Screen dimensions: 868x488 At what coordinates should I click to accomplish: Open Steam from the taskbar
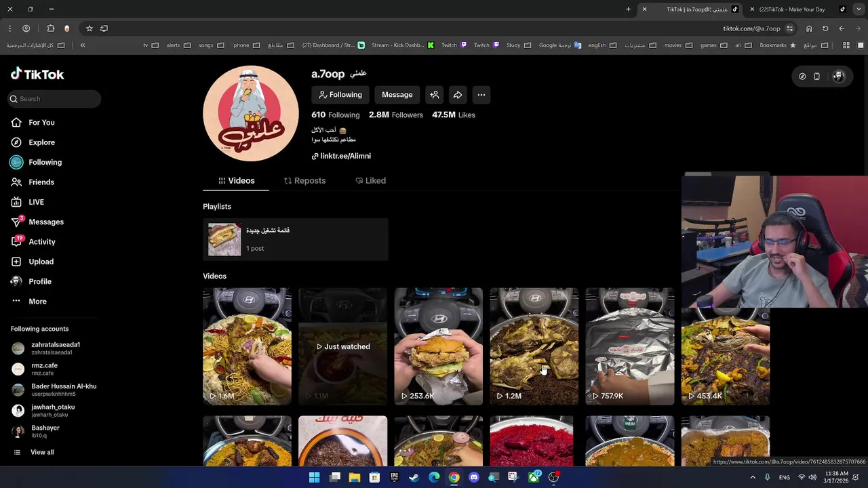point(414,477)
